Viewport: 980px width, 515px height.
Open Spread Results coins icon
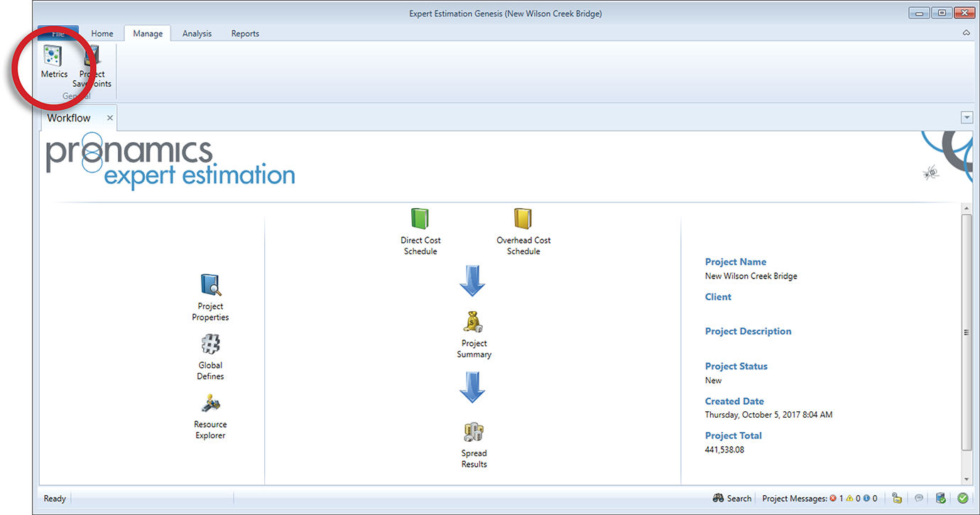point(474,432)
